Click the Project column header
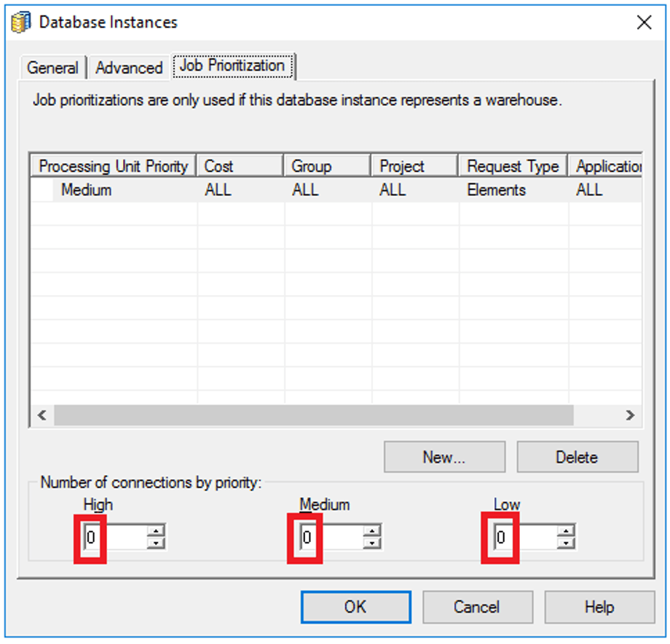Image resolution: width=670 pixels, height=644 pixels. pyautogui.click(x=414, y=166)
